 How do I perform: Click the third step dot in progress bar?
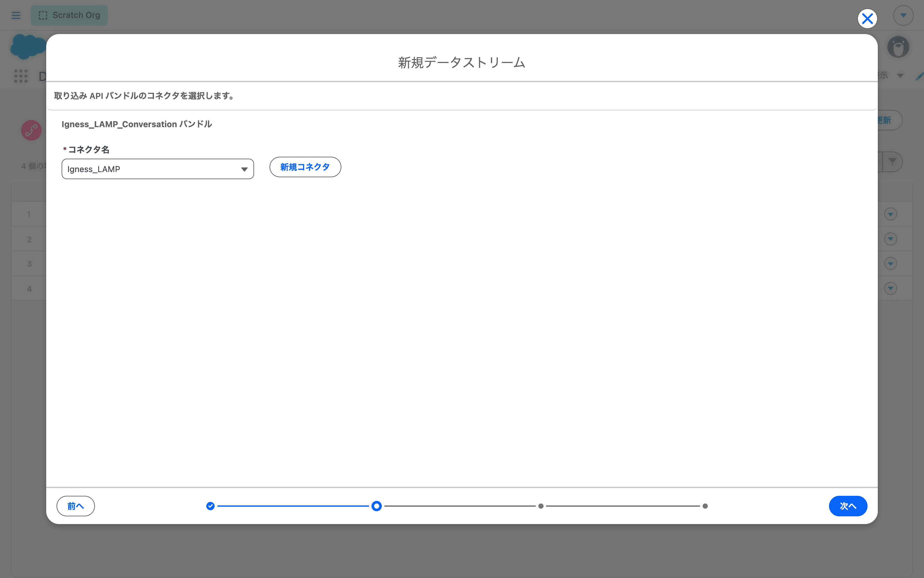pyautogui.click(x=541, y=506)
